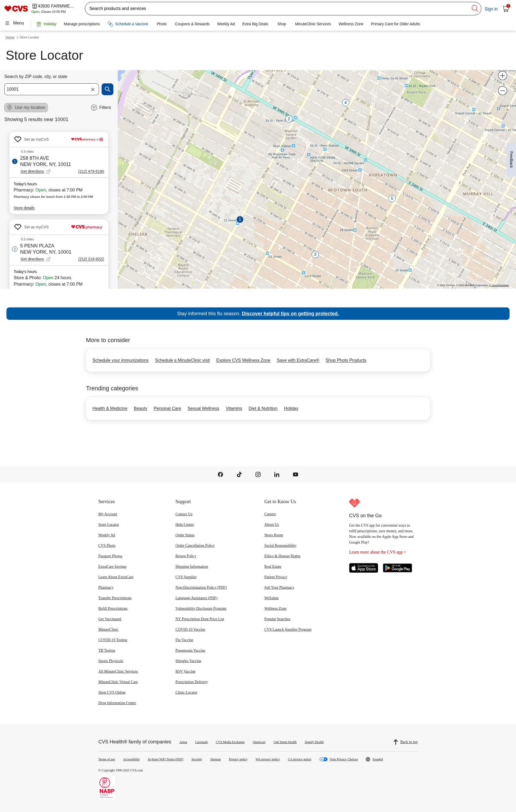The image size is (516, 812).
Task: Select map pin number 4
Action: click(x=345, y=102)
